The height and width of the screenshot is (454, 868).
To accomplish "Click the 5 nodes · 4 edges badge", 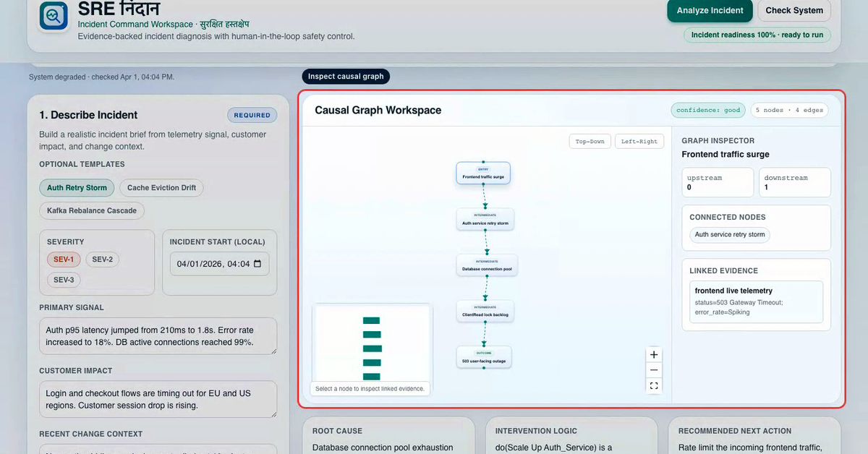I will (x=789, y=111).
